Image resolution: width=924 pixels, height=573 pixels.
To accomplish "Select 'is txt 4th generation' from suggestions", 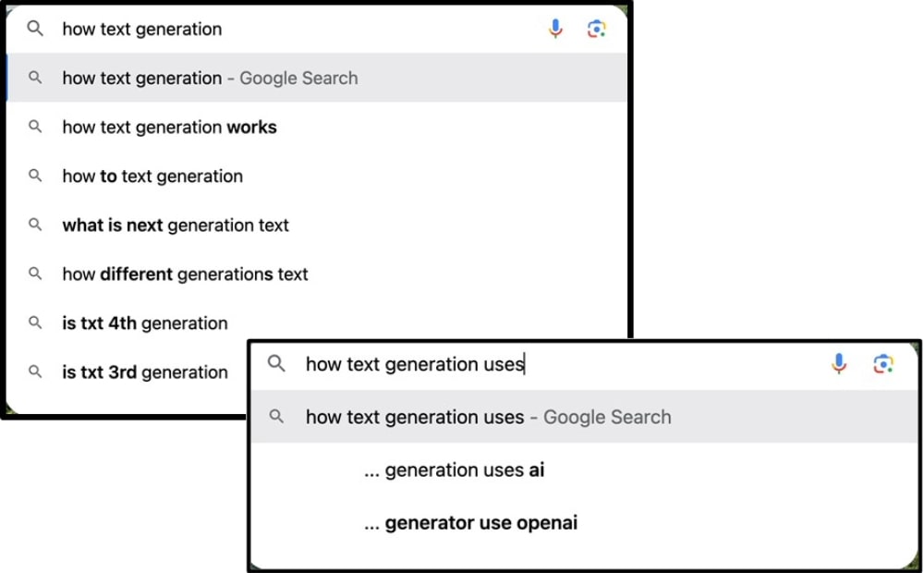I will coord(144,323).
